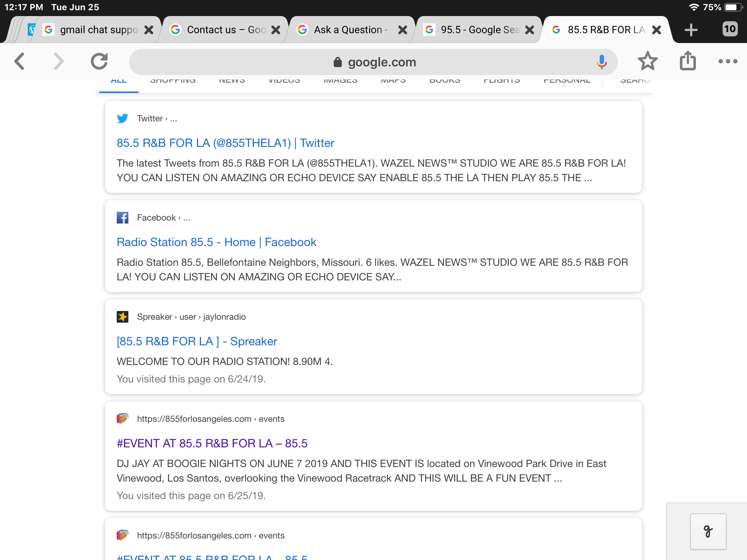This screenshot has height=560, width=747.
Task: Show all 10 open tabs
Action: tap(730, 29)
